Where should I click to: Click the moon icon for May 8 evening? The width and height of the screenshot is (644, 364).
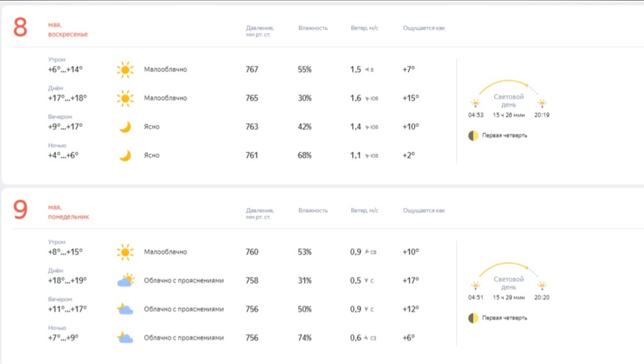coord(124,127)
